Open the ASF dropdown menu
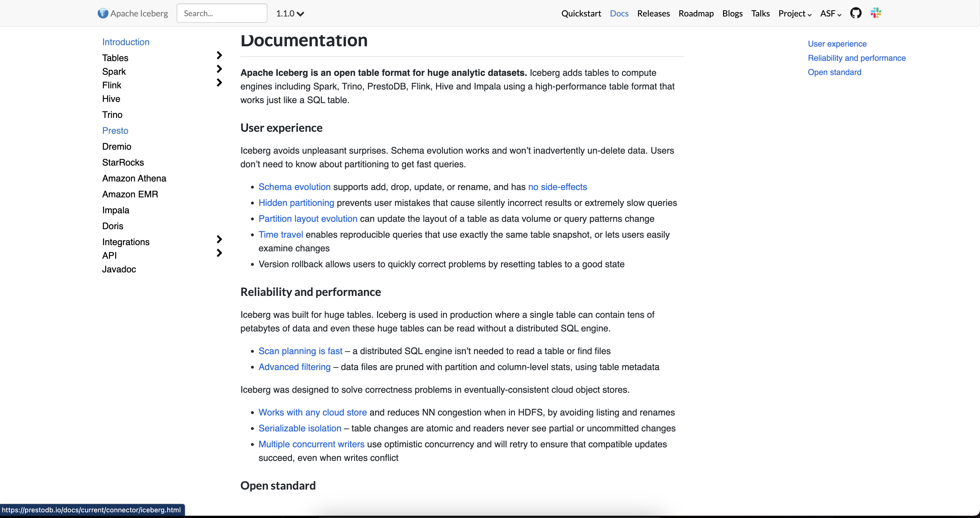Screen dimensions: 980x518 830,13
